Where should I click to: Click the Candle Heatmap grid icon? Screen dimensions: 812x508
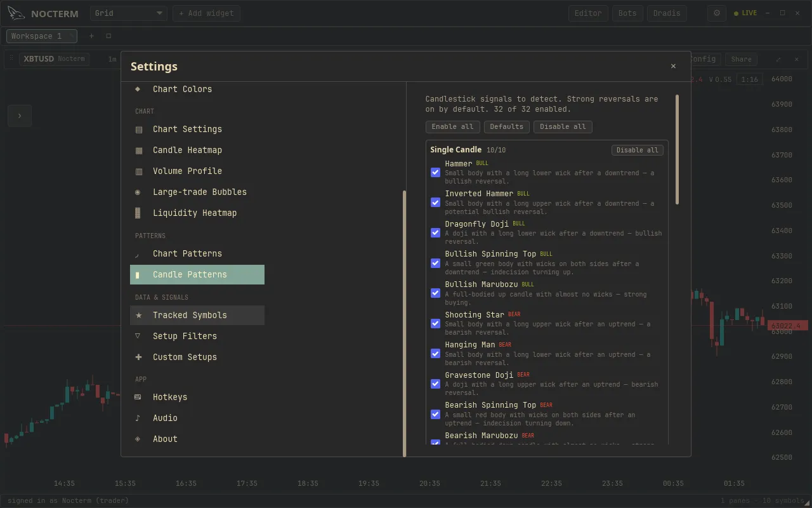point(139,150)
